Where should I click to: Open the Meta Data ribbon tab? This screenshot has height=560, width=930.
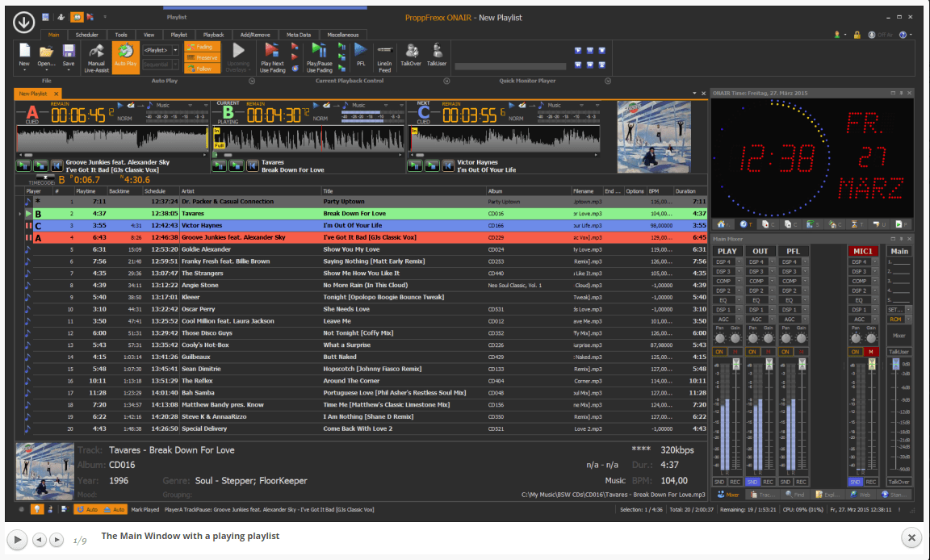298,35
